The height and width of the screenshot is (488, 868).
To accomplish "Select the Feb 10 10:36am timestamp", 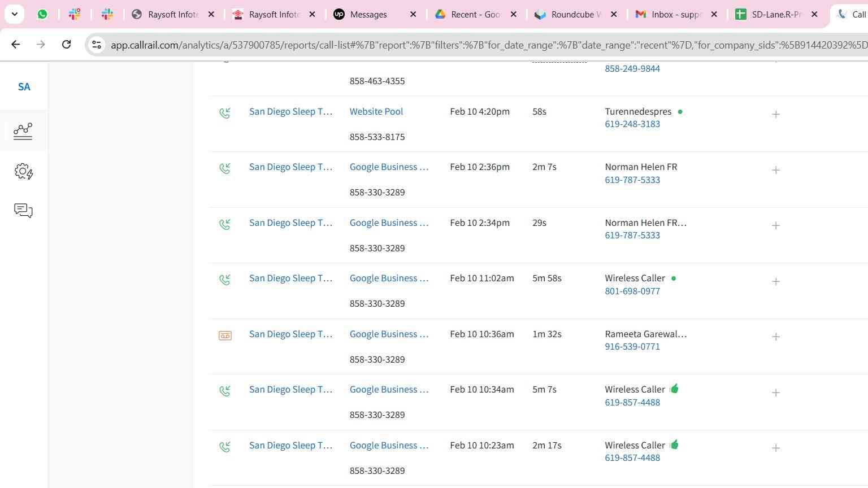I will (482, 334).
